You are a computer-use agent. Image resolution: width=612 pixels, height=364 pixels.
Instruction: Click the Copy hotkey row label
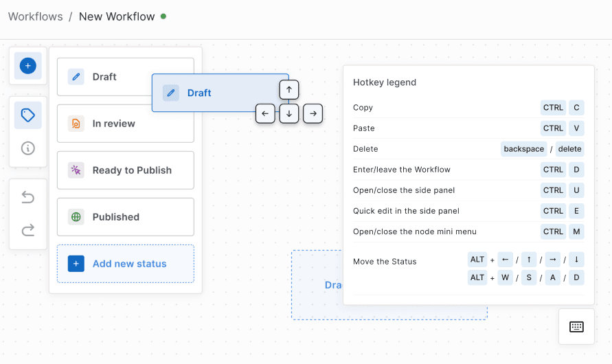point(363,108)
